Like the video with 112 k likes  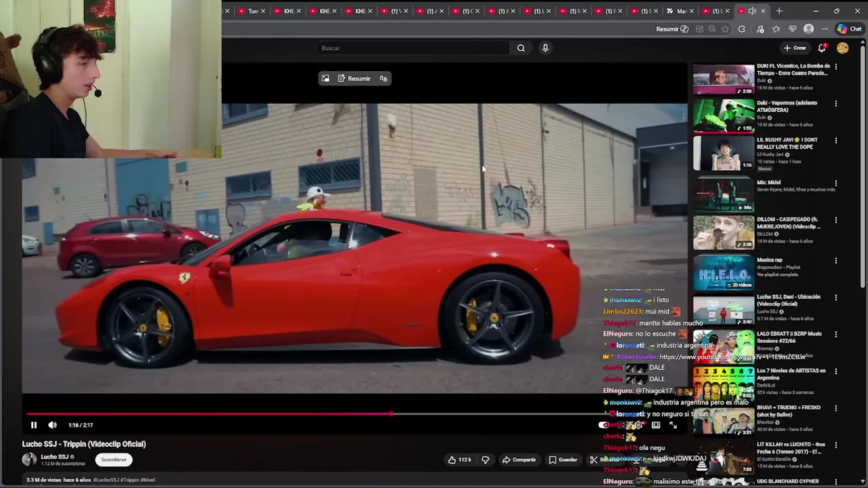(459, 460)
